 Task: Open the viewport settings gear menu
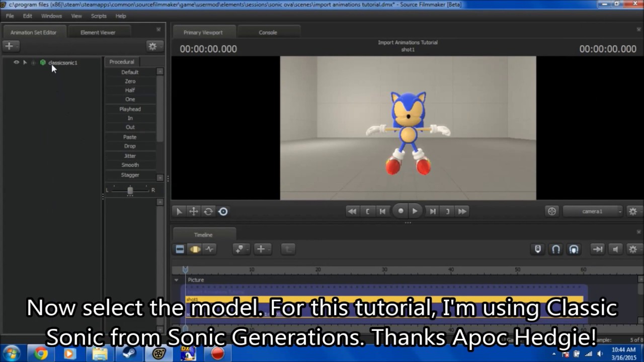click(x=633, y=212)
